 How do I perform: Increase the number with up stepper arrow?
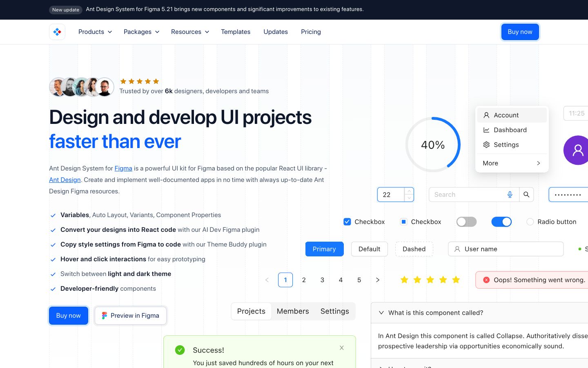click(x=409, y=191)
